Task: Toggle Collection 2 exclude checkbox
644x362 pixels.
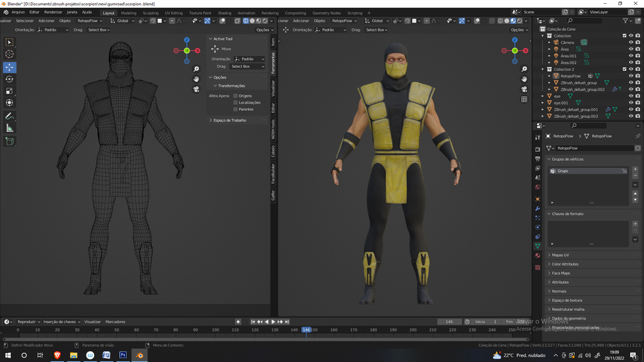Action: 624,69
